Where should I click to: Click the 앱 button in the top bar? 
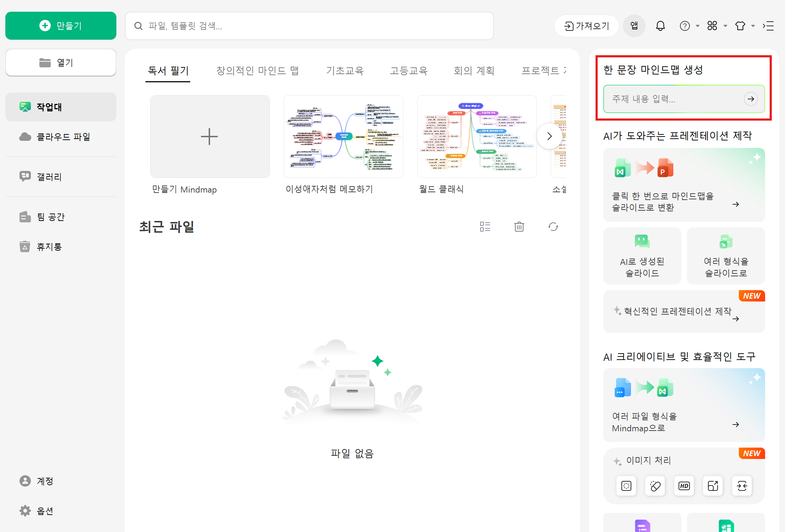(x=634, y=26)
